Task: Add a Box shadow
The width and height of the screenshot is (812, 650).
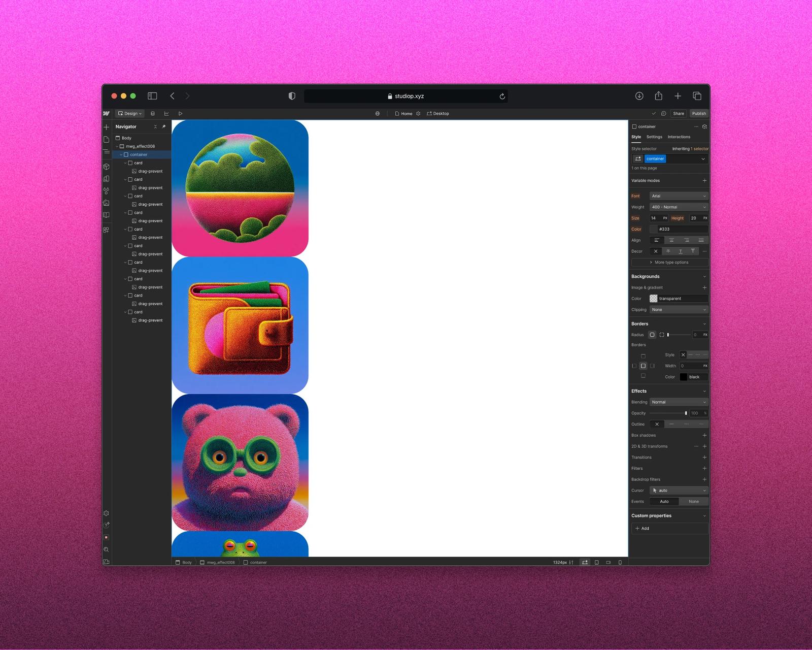Action: 704,435
